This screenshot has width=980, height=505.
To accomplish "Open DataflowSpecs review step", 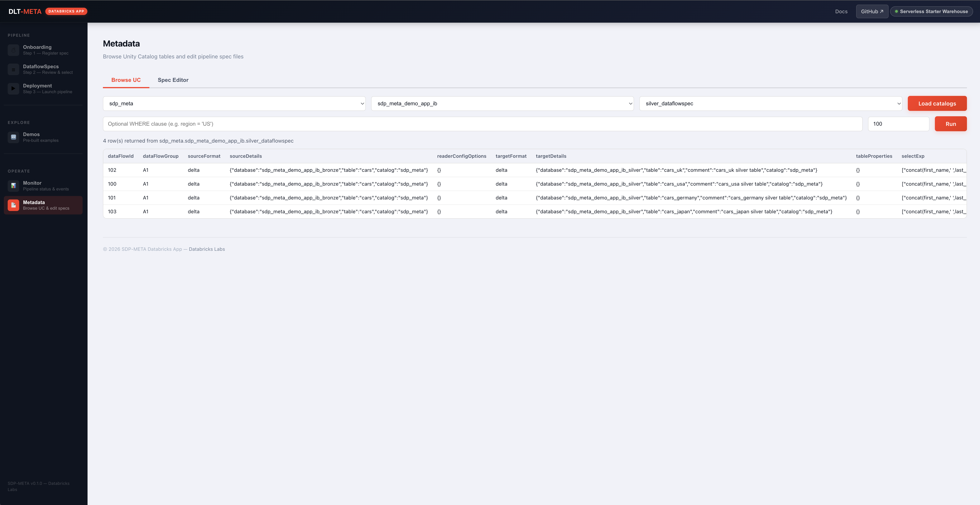I will (43, 69).
